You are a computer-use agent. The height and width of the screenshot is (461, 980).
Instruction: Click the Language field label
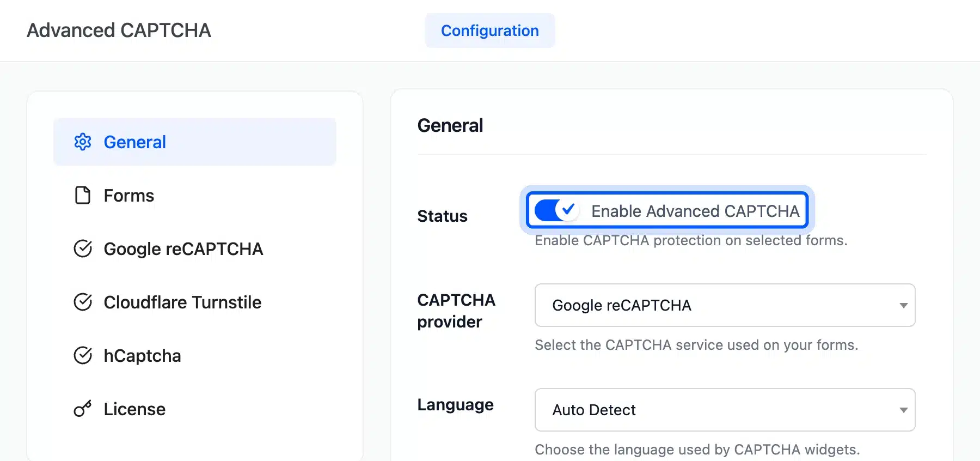tap(455, 405)
